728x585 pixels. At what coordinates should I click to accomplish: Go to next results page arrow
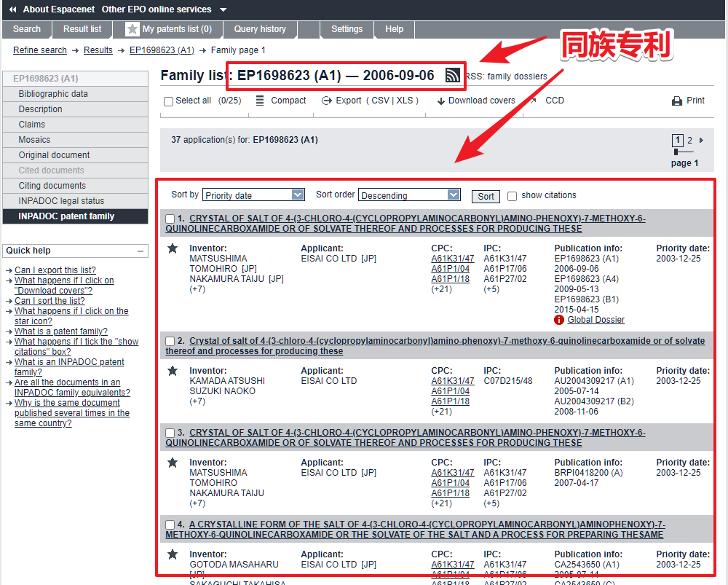point(701,140)
